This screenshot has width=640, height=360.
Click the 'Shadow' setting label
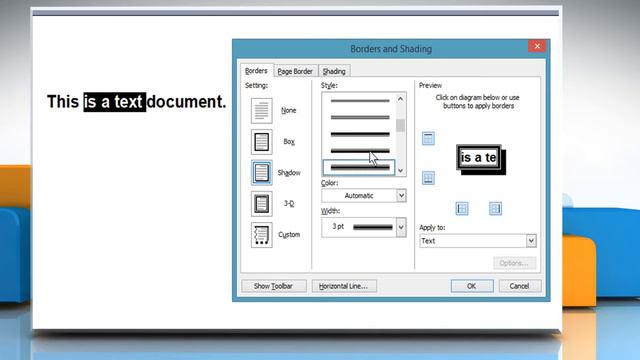click(289, 173)
